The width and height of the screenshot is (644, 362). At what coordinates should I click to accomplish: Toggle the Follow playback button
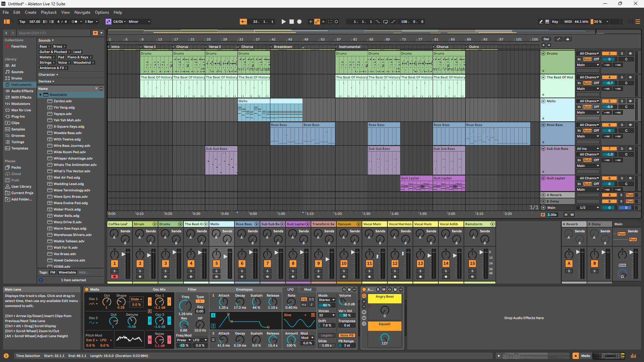[243, 22]
